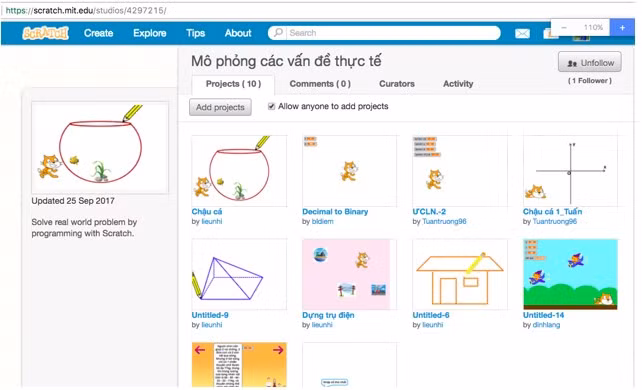Click the Chậu cá title link
The height and width of the screenshot is (390, 642).
click(x=207, y=212)
